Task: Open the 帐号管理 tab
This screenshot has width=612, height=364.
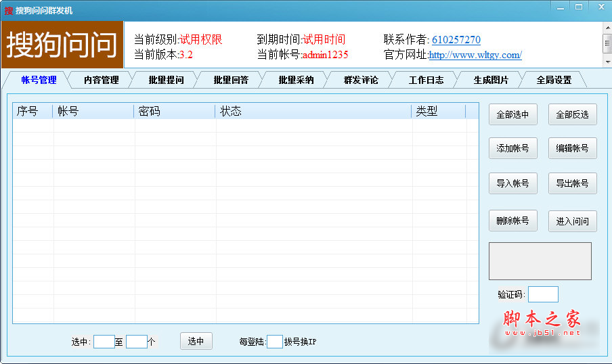Action: (x=39, y=80)
